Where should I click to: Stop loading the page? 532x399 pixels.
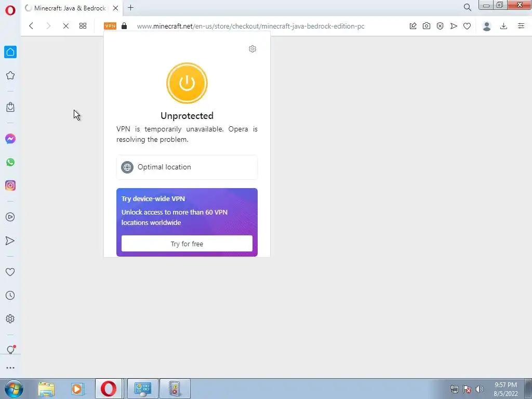(x=66, y=26)
